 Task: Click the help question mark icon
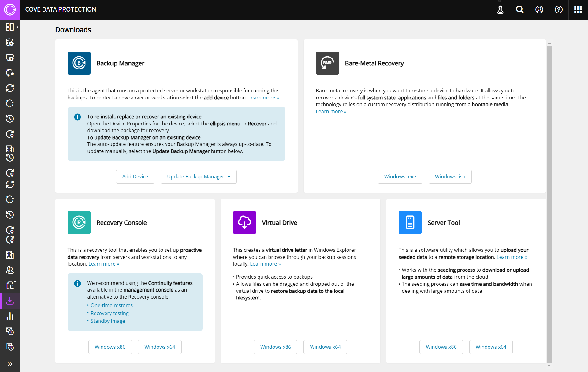(559, 10)
